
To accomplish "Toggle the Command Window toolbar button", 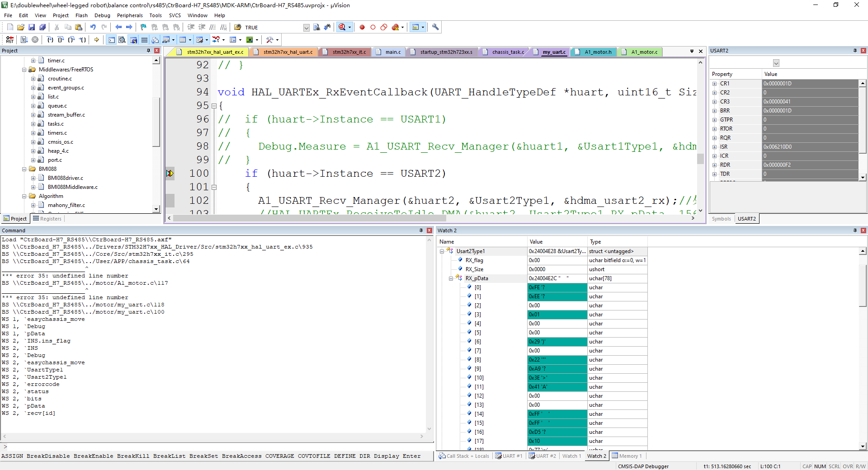I will tap(111, 40).
